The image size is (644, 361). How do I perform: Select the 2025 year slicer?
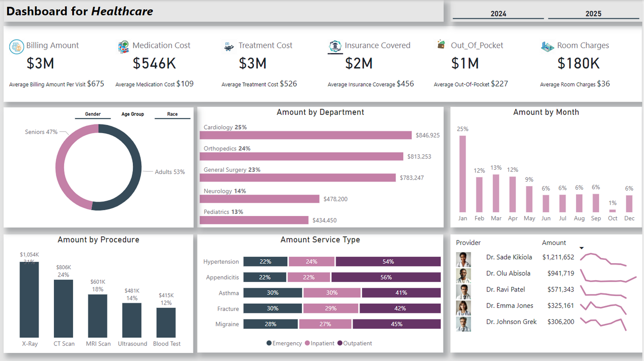coord(593,14)
